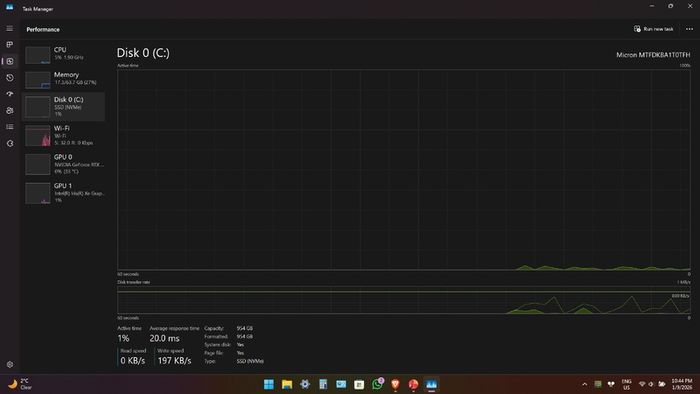700x394 pixels.
Task: Open the Services page icon
Action: pyautogui.click(x=9, y=144)
